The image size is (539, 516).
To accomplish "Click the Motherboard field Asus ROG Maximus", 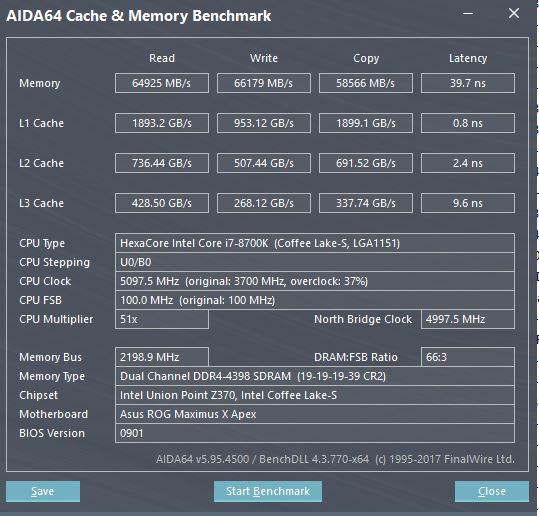I will (x=315, y=414).
